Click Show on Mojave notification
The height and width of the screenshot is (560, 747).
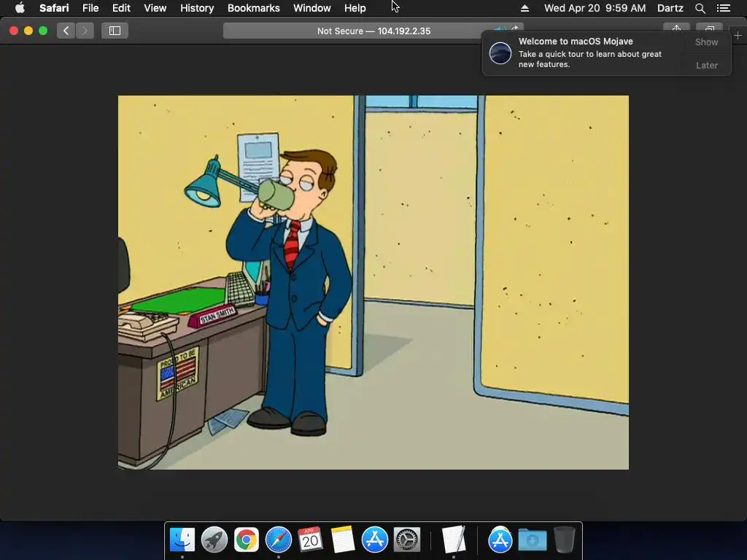(x=706, y=42)
